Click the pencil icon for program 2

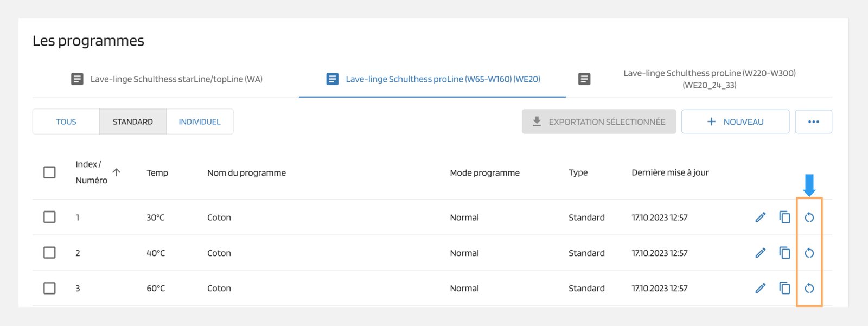(x=761, y=253)
